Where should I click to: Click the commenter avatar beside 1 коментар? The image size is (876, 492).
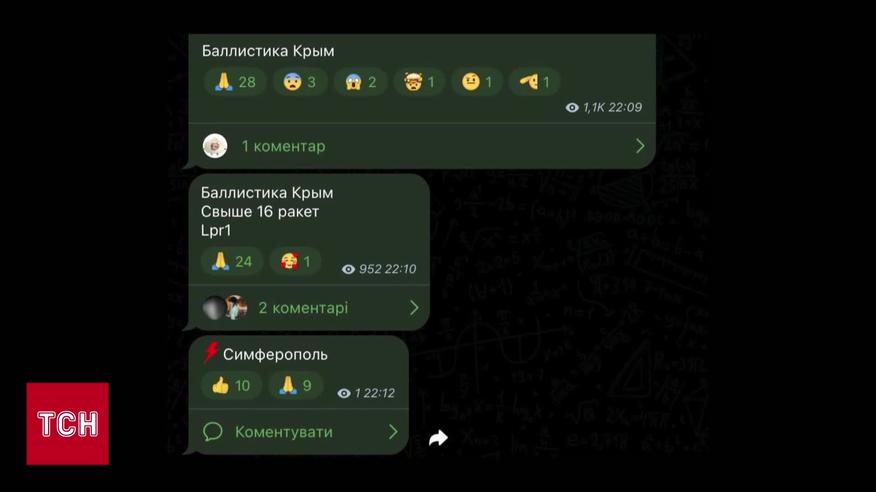click(x=215, y=146)
